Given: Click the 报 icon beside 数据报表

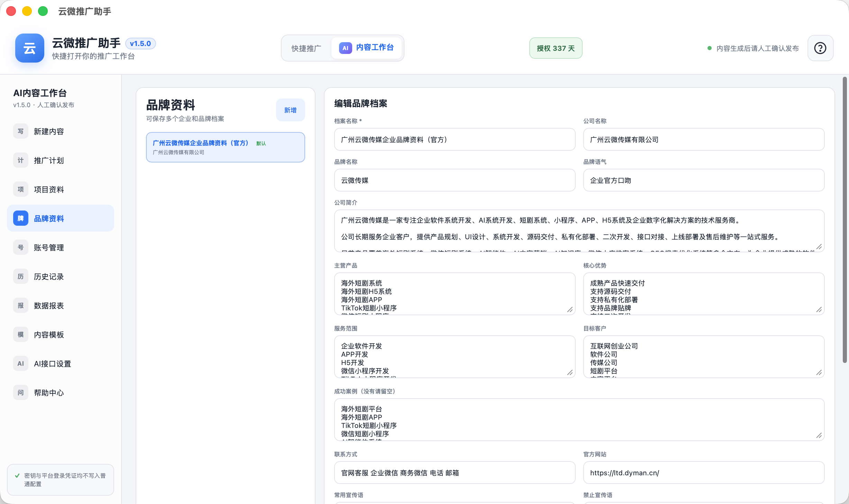Looking at the screenshot, I should point(21,306).
